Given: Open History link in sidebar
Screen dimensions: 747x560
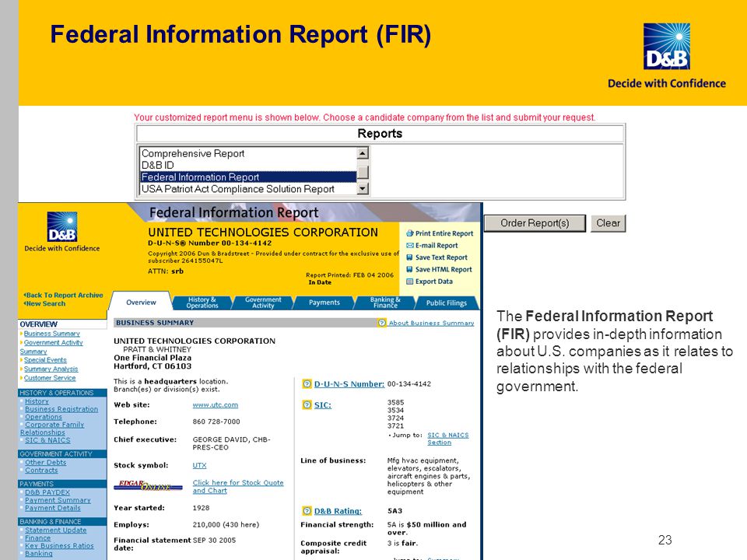Looking at the screenshot, I should (37, 401).
